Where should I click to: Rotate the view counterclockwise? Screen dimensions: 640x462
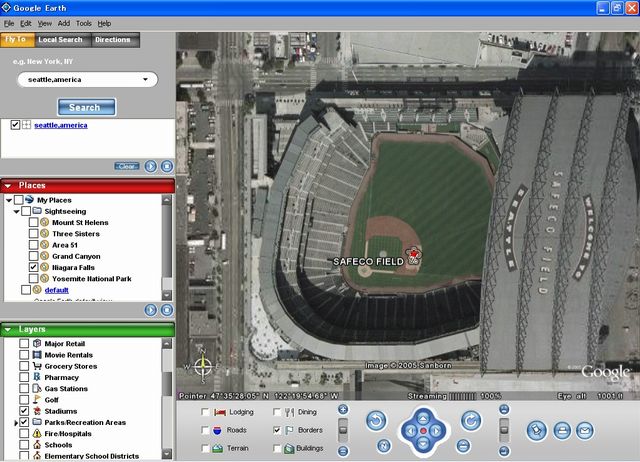tap(376, 421)
